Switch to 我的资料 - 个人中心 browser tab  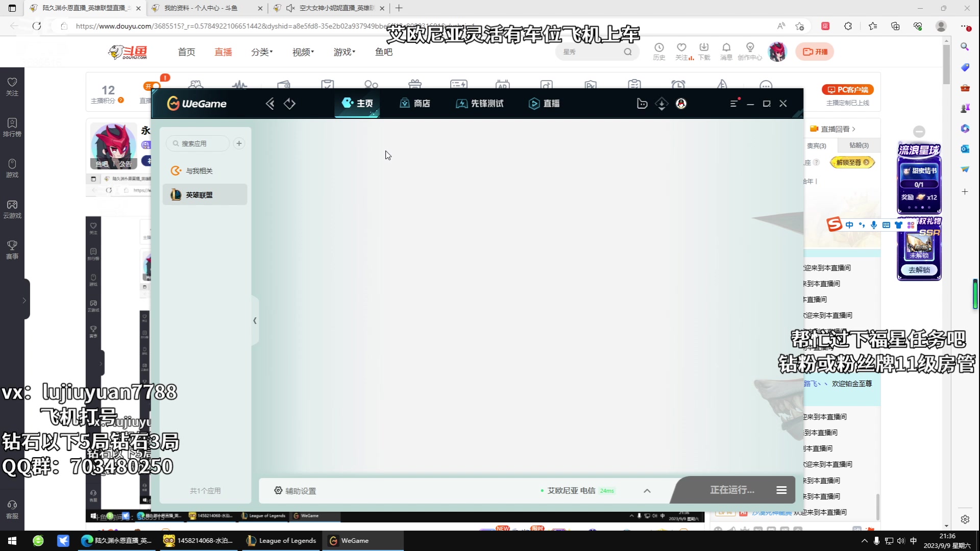[207, 8]
